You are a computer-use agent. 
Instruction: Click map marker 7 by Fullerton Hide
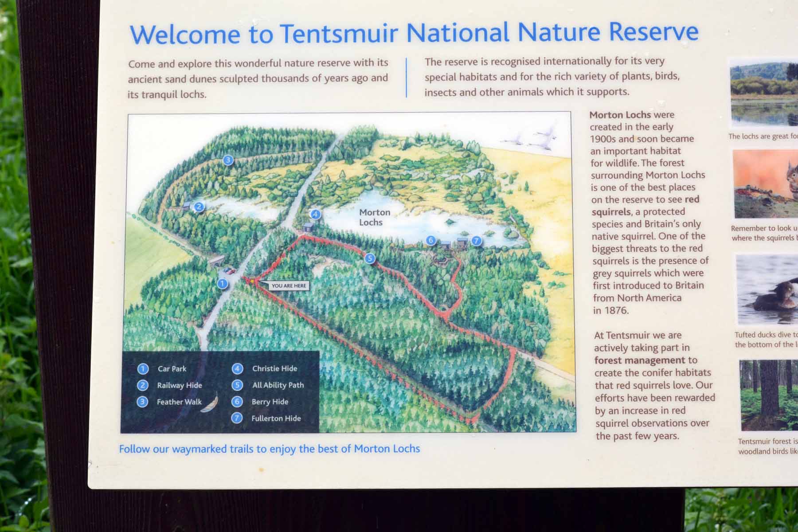point(476,241)
